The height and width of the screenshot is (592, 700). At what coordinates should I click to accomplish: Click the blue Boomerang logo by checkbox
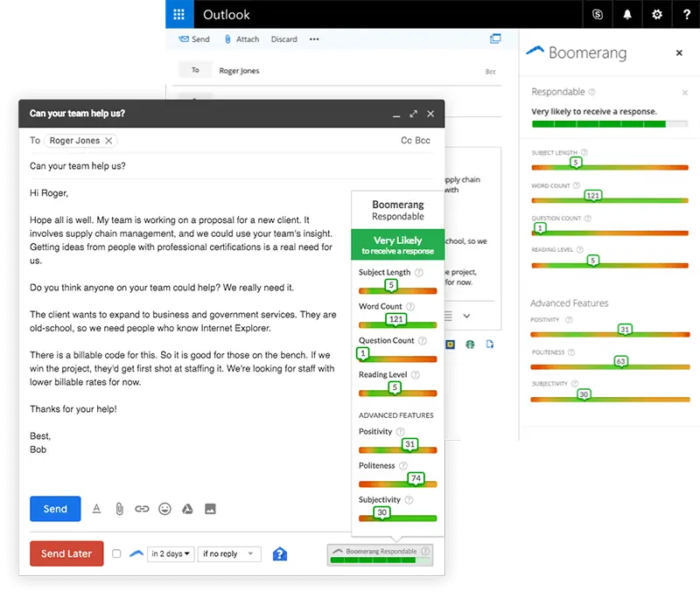[136, 554]
